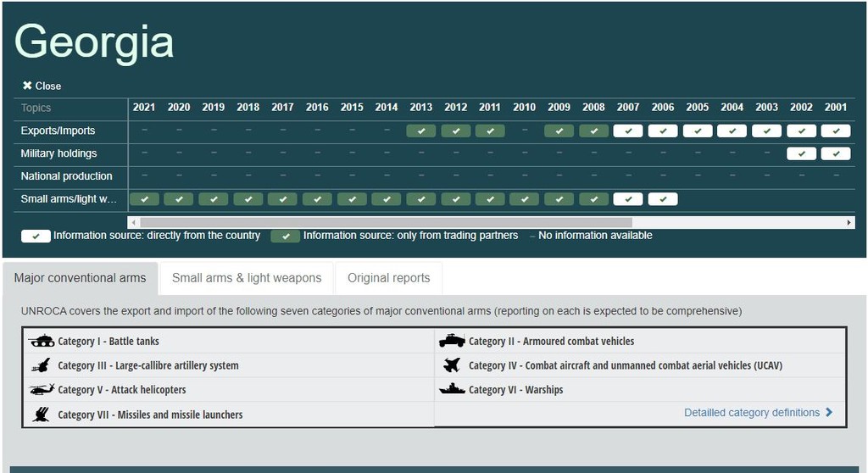Image resolution: width=868 pixels, height=473 pixels.
Task: Click the chevron beside Detailled category definitions
Action: (829, 412)
